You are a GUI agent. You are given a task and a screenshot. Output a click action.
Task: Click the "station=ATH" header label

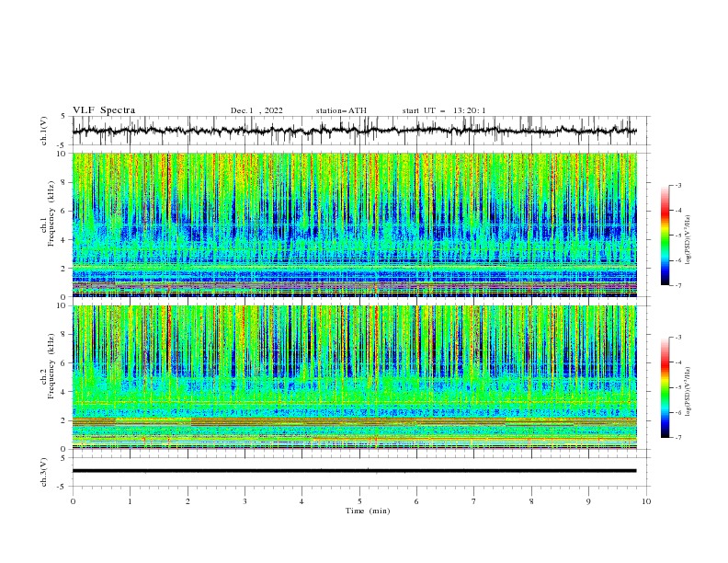coord(341,110)
